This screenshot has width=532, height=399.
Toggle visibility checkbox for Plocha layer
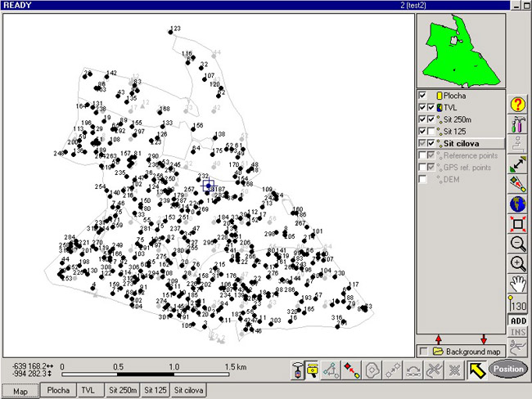(x=423, y=96)
